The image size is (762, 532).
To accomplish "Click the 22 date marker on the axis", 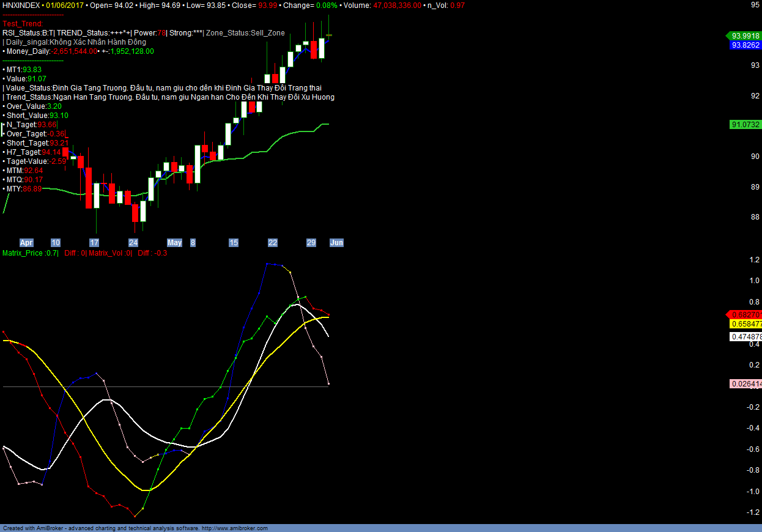I will (x=273, y=243).
